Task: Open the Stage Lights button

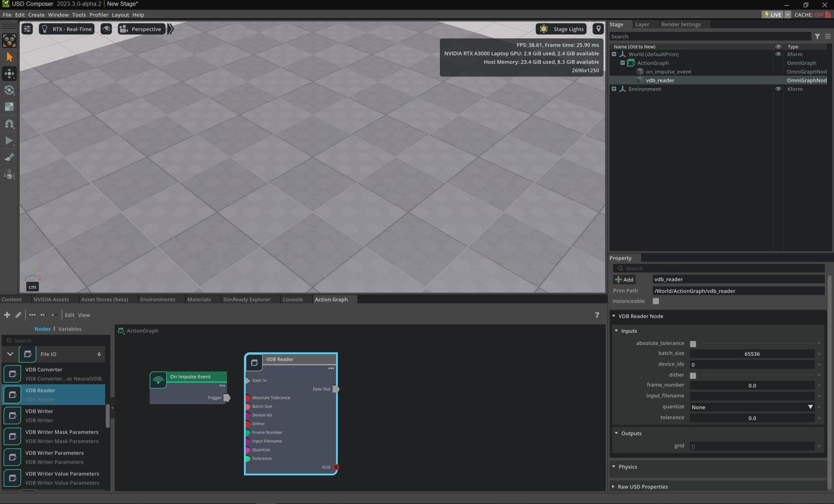Action: [562, 29]
